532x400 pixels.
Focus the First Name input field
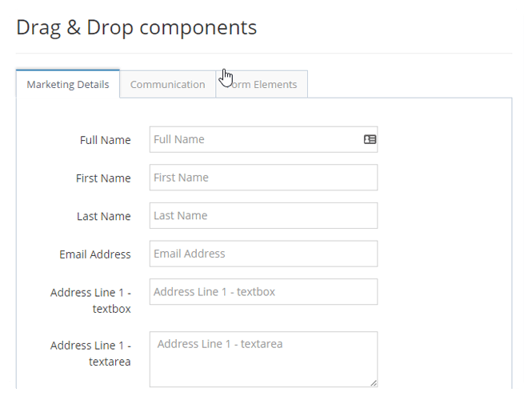pos(264,178)
